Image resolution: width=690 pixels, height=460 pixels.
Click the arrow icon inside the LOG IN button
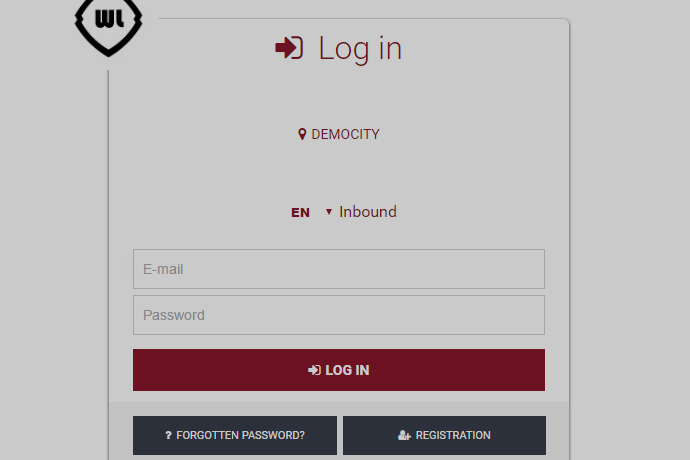(x=314, y=370)
